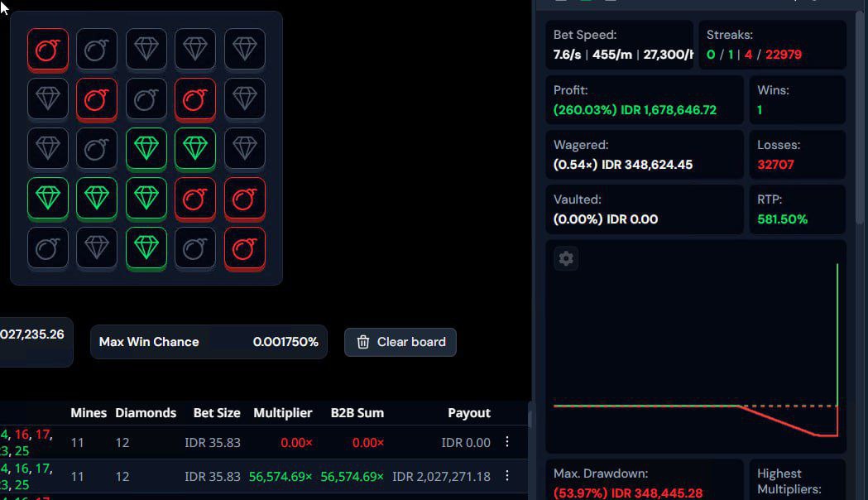Screen dimensions: 868x500
Task: Click the stats panel vertical scrollbar
Action: pos(860,116)
